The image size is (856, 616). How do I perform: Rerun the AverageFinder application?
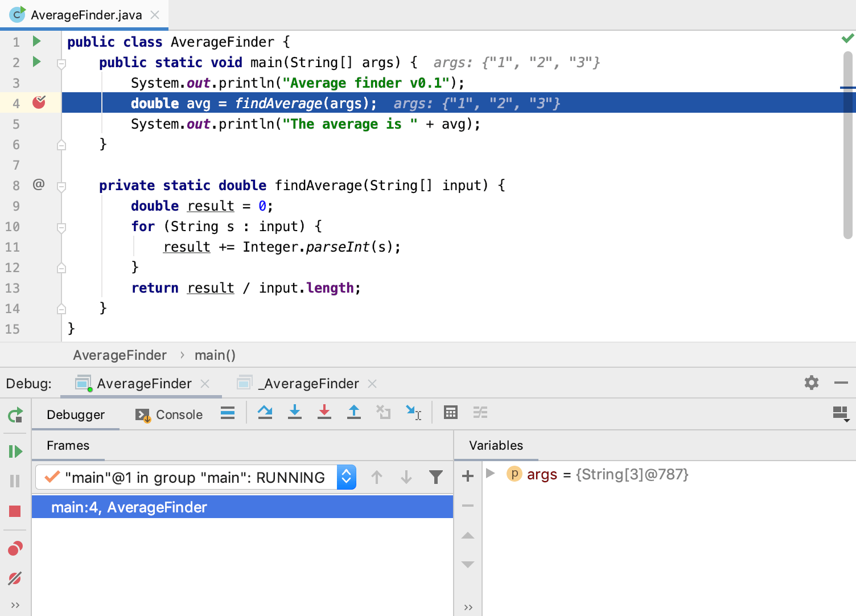click(x=15, y=415)
